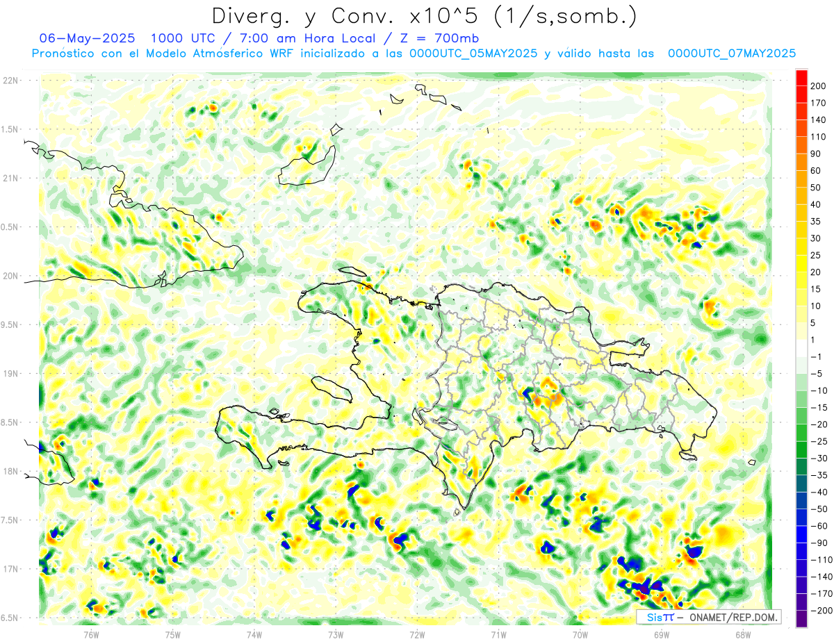Click the 18N latitude label
The width and height of the screenshot is (834, 644).
coord(11,471)
